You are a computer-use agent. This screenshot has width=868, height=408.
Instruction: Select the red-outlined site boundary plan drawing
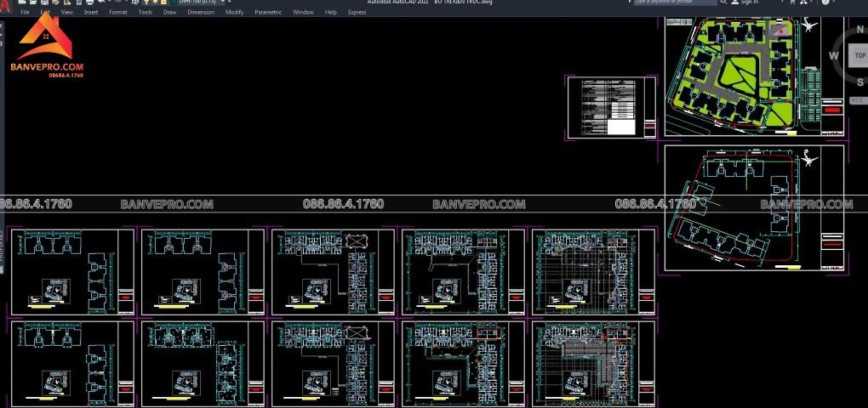point(755,208)
